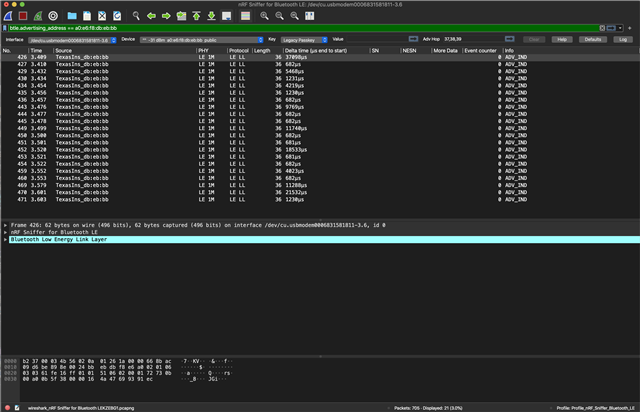Viewport: 640px width, 412px height.
Task: Open the Key type Legacy Passkey dropdown
Action: pyautogui.click(x=304, y=40)
